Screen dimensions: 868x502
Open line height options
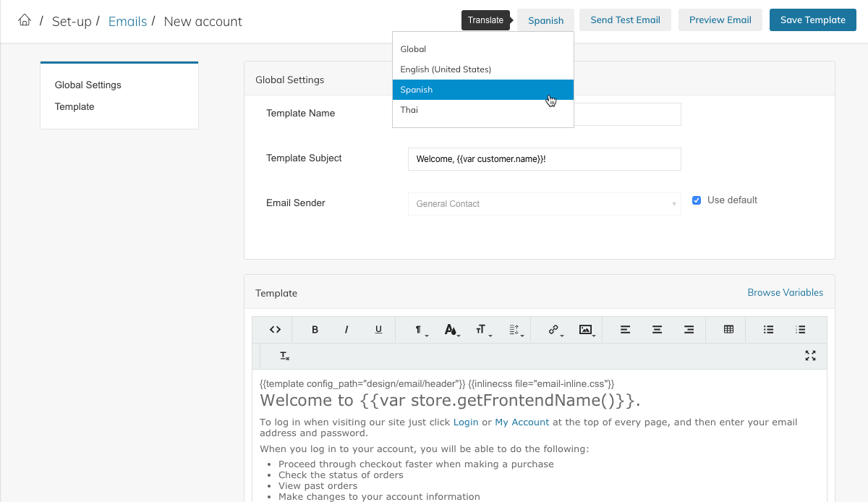click(x=515, y=329)
